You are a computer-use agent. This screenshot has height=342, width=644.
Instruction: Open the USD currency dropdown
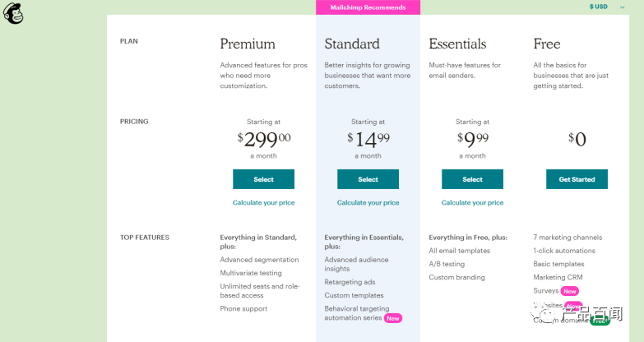(607, 7)
